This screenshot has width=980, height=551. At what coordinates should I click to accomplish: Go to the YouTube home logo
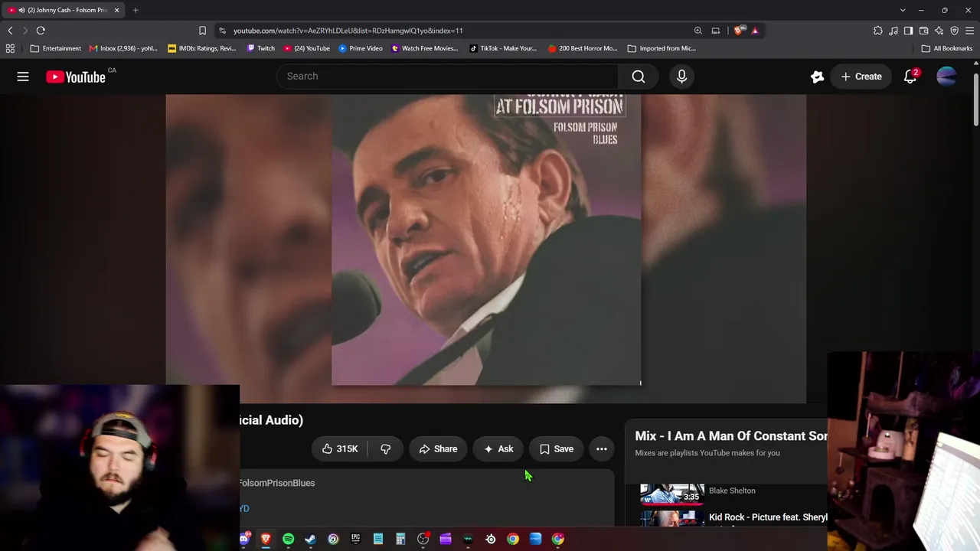76,77
